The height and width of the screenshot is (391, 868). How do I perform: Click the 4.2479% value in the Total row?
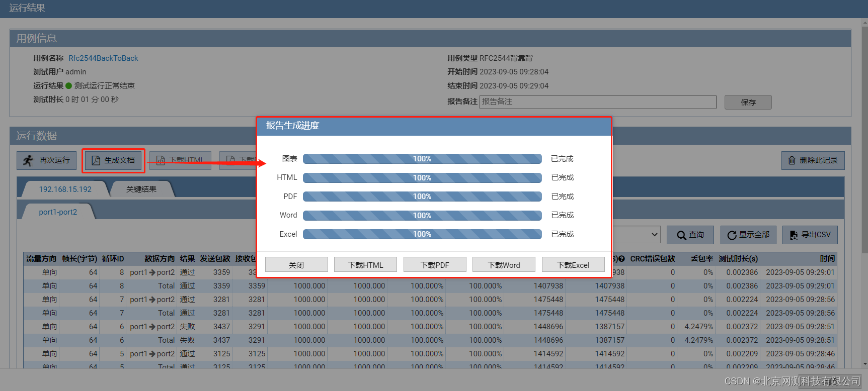click(x=699, y=340)
